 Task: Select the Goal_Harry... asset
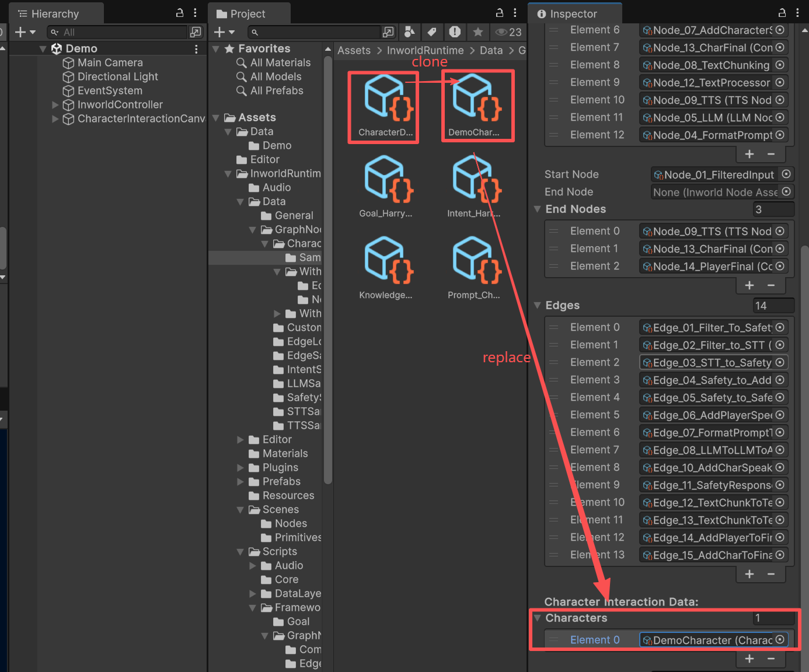[x=385, y=187]
